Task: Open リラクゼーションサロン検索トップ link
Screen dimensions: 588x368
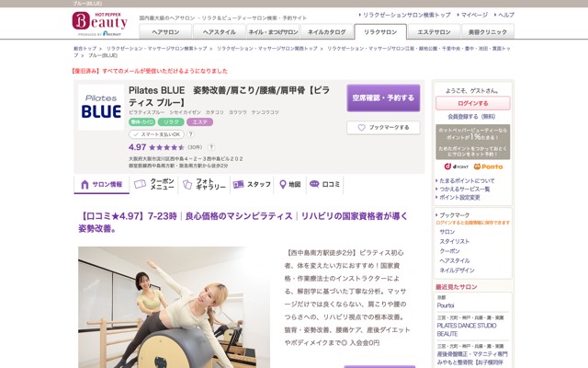Action: click(406, 15)
